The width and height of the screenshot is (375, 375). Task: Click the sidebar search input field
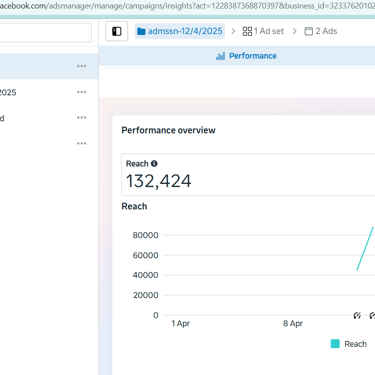tap(46, 33)
